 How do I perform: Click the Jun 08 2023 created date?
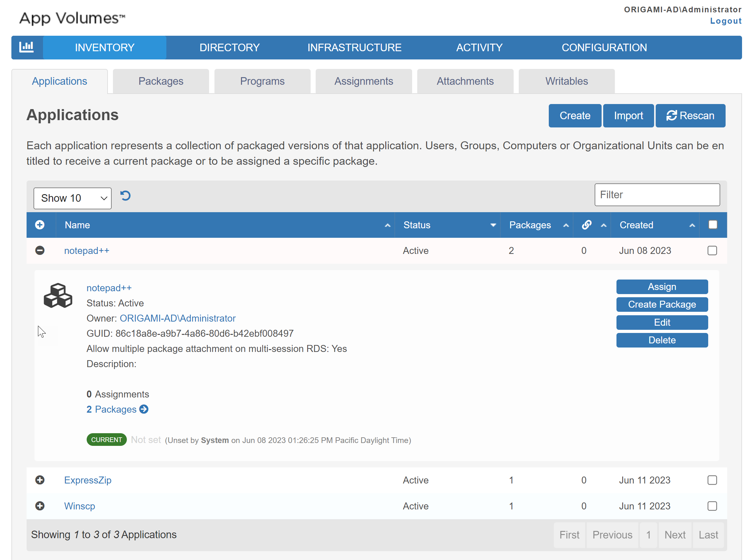pos(645,250)
